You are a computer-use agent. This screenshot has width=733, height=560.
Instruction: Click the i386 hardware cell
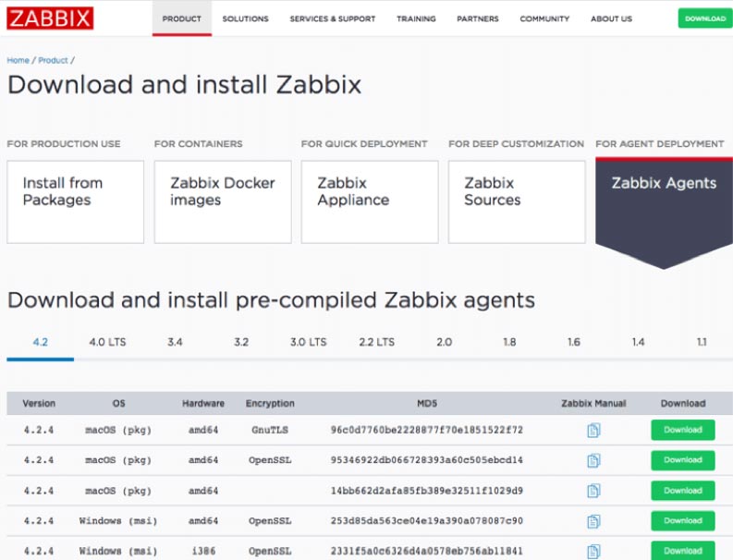[x=204, y=552]
